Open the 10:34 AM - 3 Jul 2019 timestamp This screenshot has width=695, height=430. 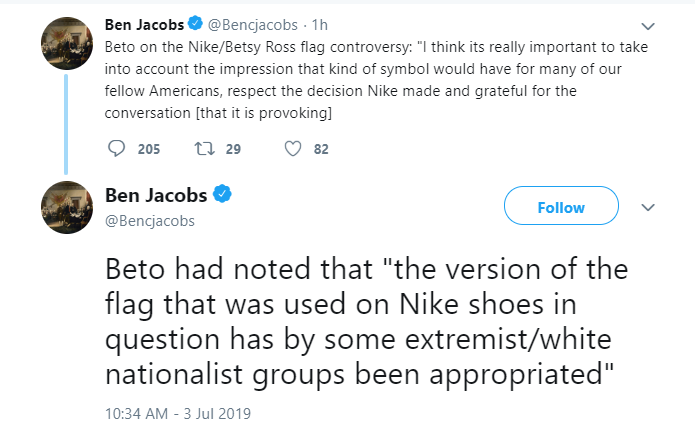coord(177,412)
